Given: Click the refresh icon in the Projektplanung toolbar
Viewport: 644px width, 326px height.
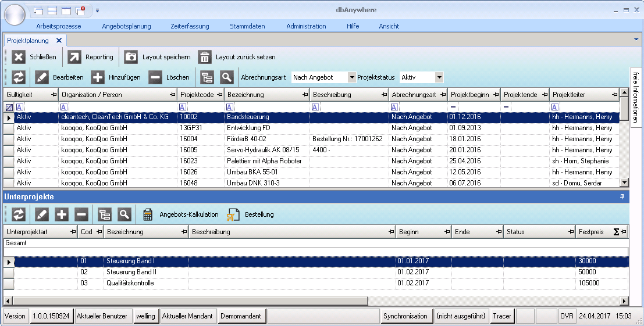Looking at the screenshot, I should click(19, 77).
